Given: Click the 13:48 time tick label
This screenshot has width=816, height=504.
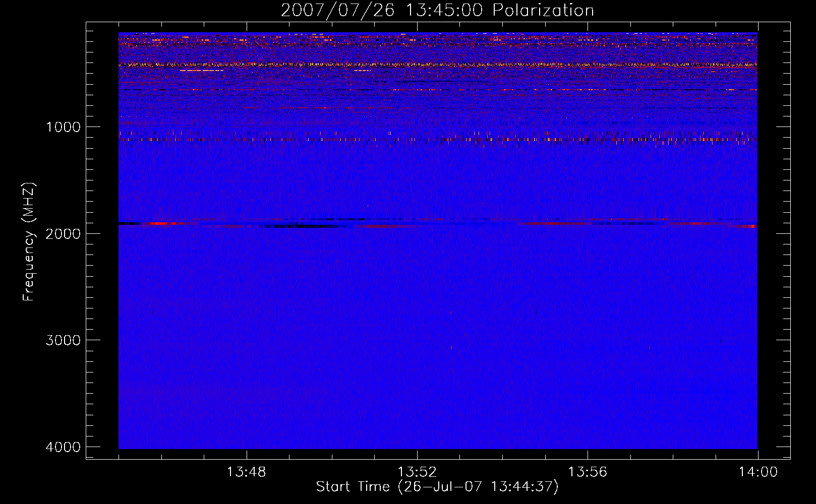Looking at the screenshot, I should point(247,472).
